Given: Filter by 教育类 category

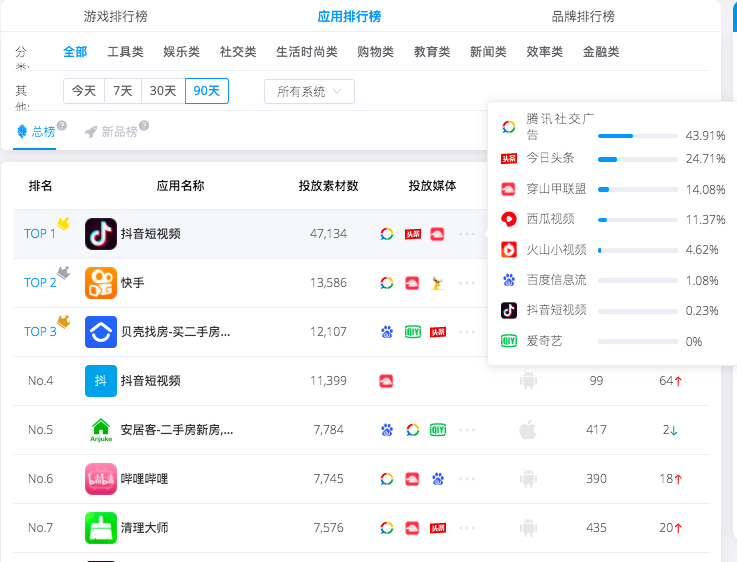Looking at the screenshot, I should (x=432, y=52).
